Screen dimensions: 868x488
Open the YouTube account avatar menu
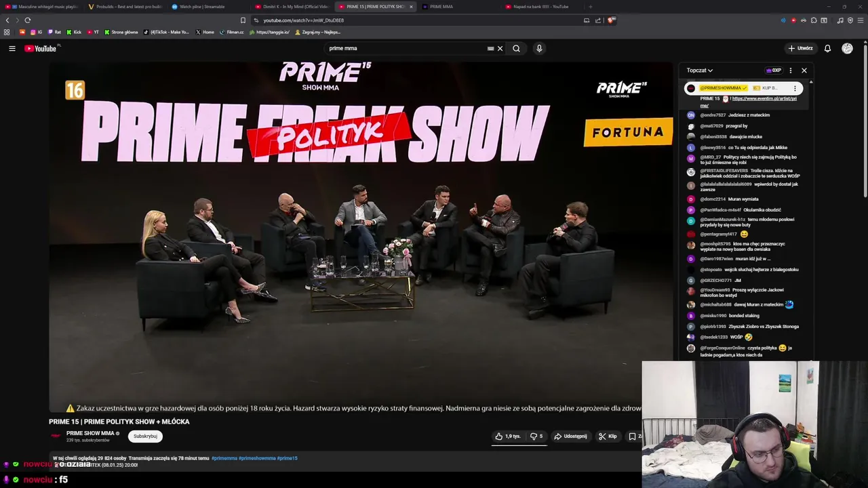tap(847, 48)
